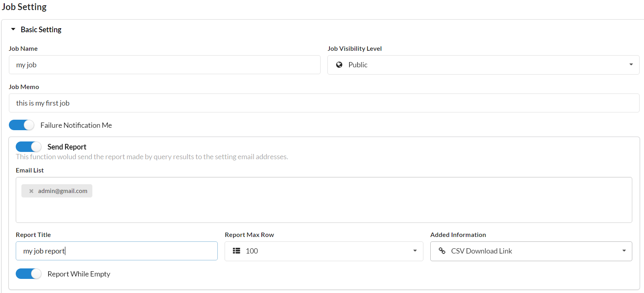Click the Report While Empty label
The image size is (644, 293).
click(x=79, y=274)
